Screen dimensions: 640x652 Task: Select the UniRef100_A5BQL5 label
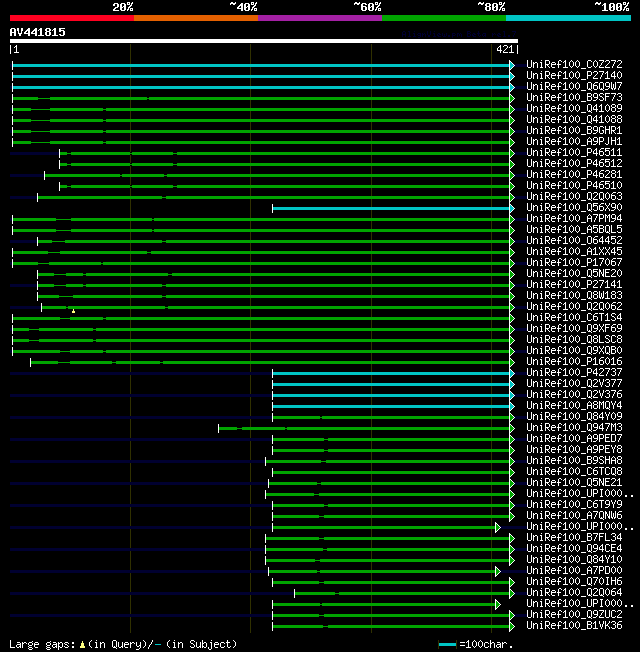[x=574, y=229]
